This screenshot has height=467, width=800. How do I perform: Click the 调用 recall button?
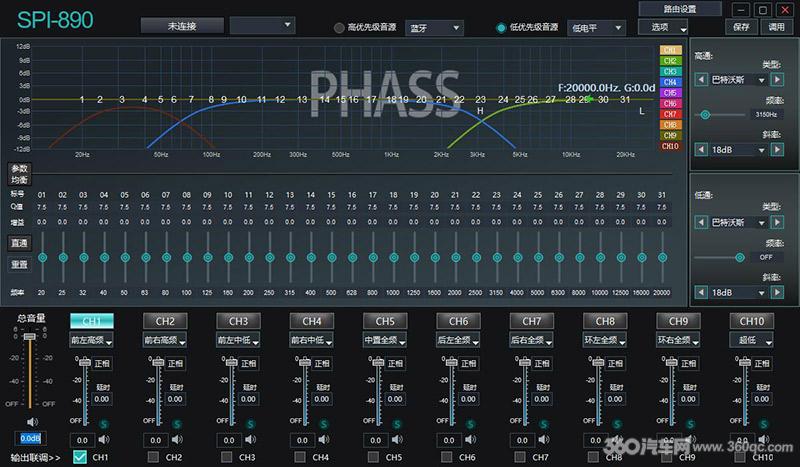[x=777, y=27]
